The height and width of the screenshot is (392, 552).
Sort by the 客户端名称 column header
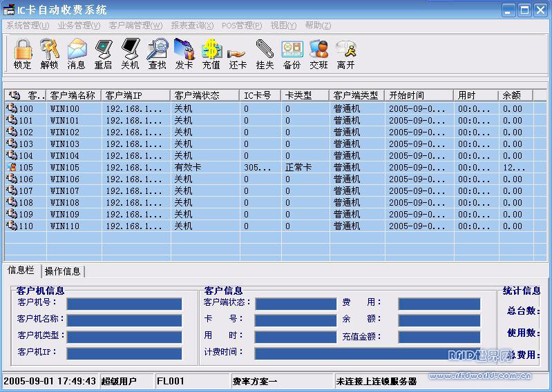74,95
